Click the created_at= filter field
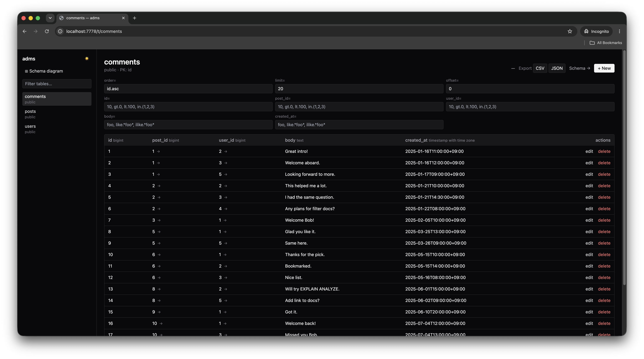This screenshot has height=359, width=644. [x=359, y=125]
